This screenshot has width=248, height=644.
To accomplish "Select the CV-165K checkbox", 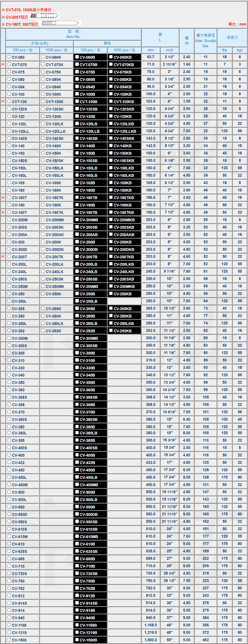I will click(x=43, y=183).
